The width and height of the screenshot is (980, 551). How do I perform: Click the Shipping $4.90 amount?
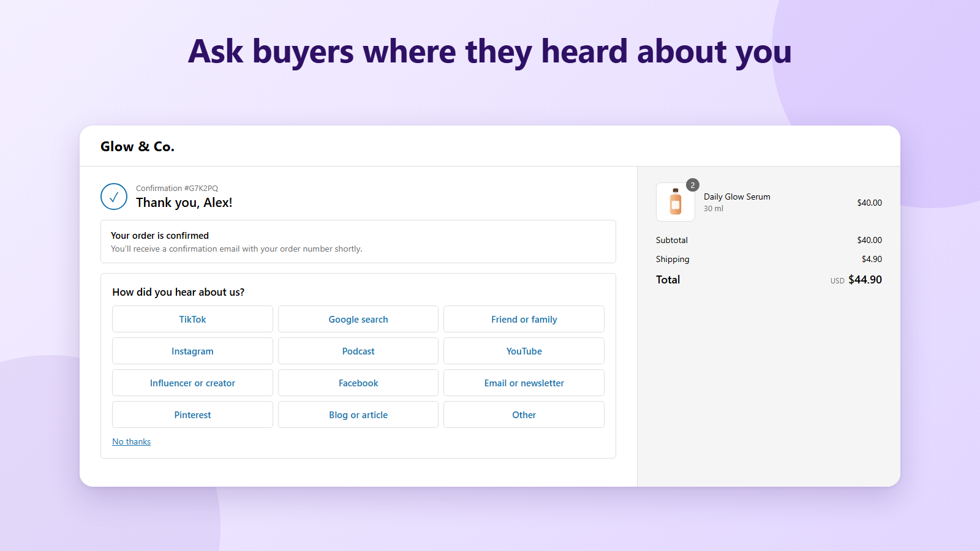coord(872,259)
